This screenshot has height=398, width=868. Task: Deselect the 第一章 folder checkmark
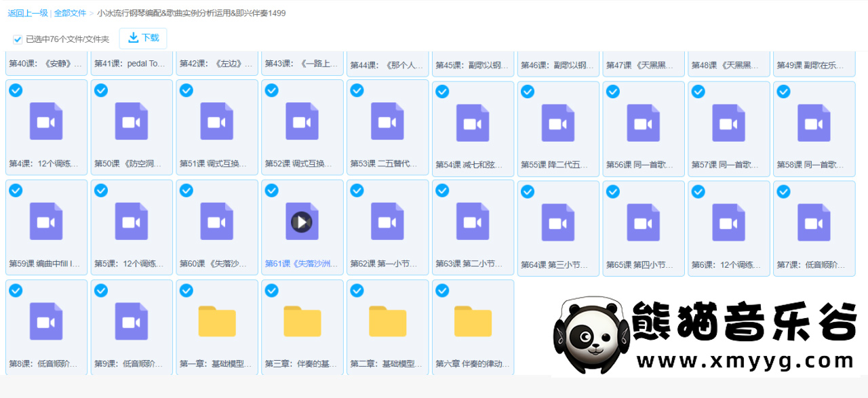(x=186, y=291)
